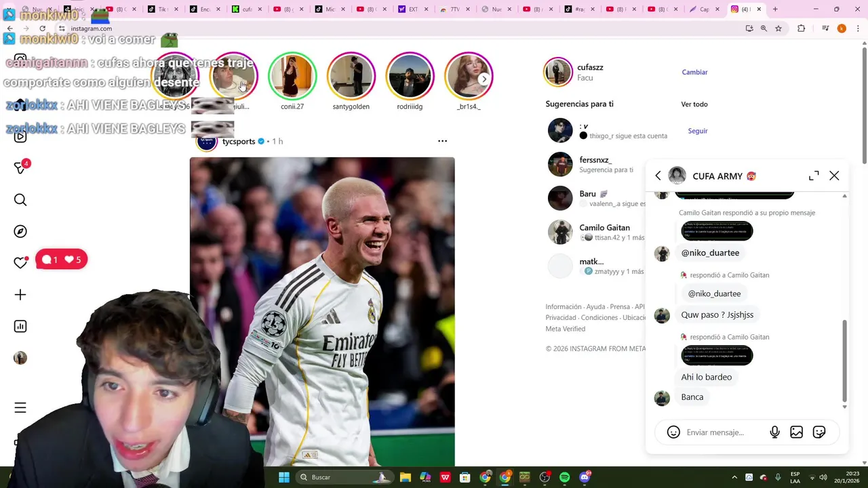Close the CUFA ARMY chat panel
Image resolution: width=868 pixels, height=488 pixels.
tap(834, 176)
